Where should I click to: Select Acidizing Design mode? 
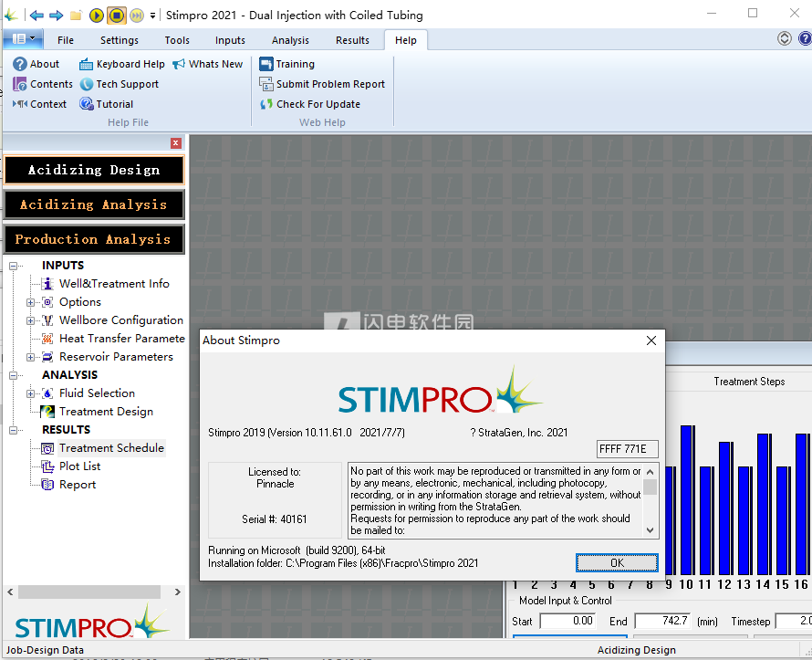point(94,170)
